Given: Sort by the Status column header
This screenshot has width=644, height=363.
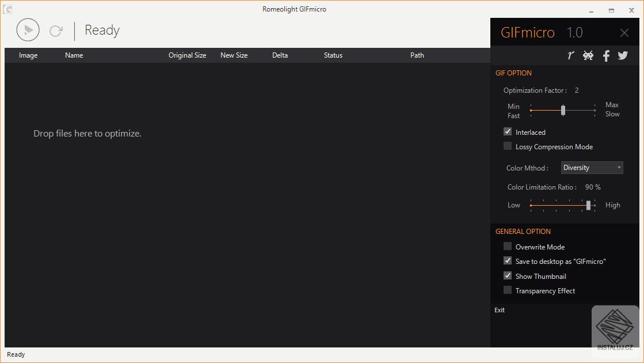Looking at the screenshot, I should tap(333, 55).
